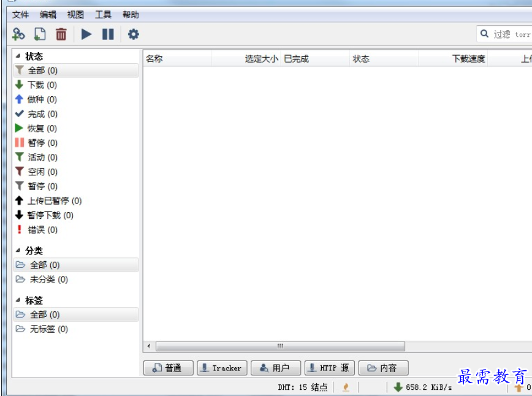
Task: Click the pause toolbar button
Action: [x=108, y=34]
